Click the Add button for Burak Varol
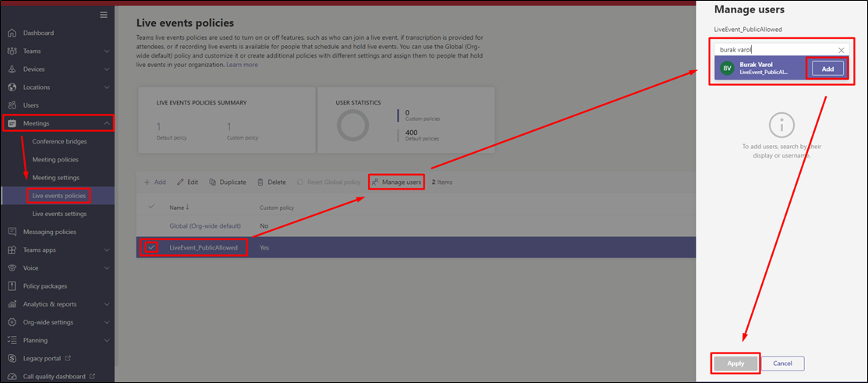Viewport: 868px width, 383px height. [x=827, y=69]
